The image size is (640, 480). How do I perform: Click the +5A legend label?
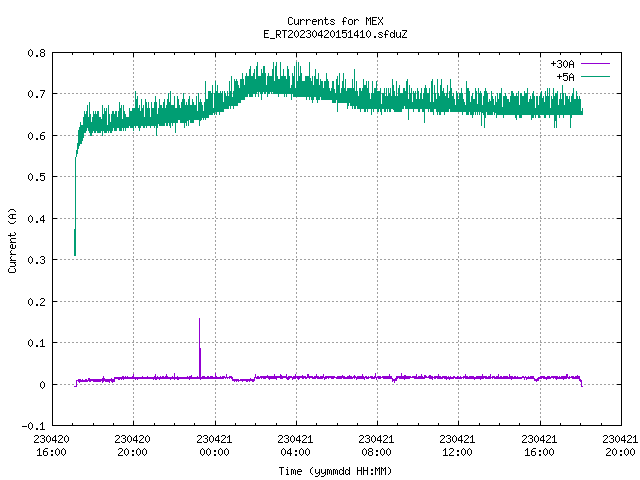coord(565,77)
